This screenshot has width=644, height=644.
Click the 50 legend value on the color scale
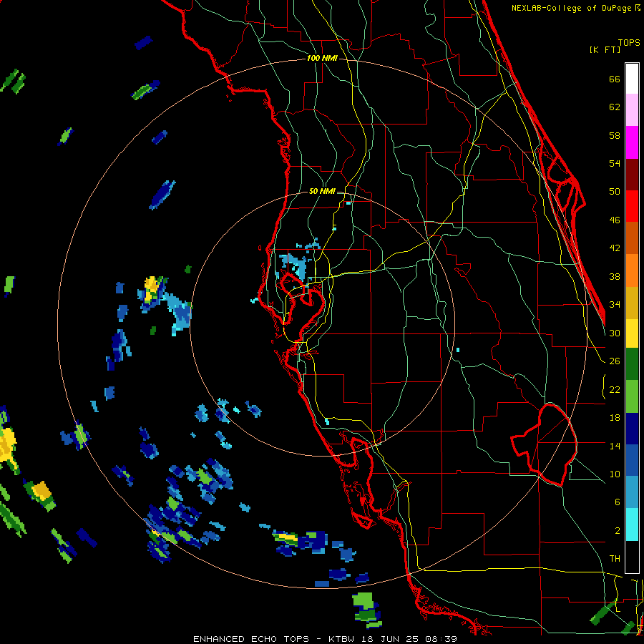[x=615, y=191]
